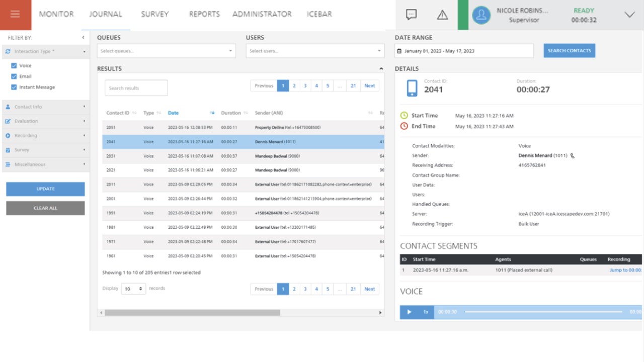This screenshot has height=362, width=644.
Task: Click the Miscellaneous list icon
Action: click(x=9, y=164)
